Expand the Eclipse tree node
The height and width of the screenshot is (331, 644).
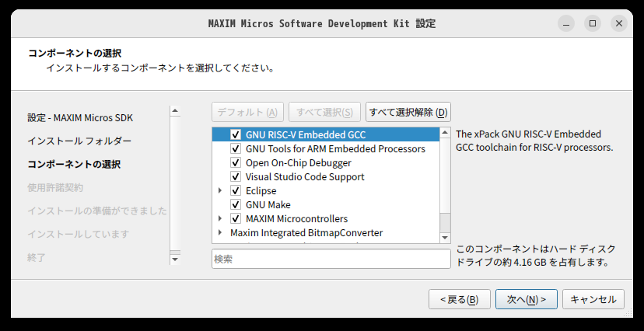click(220, 190)
